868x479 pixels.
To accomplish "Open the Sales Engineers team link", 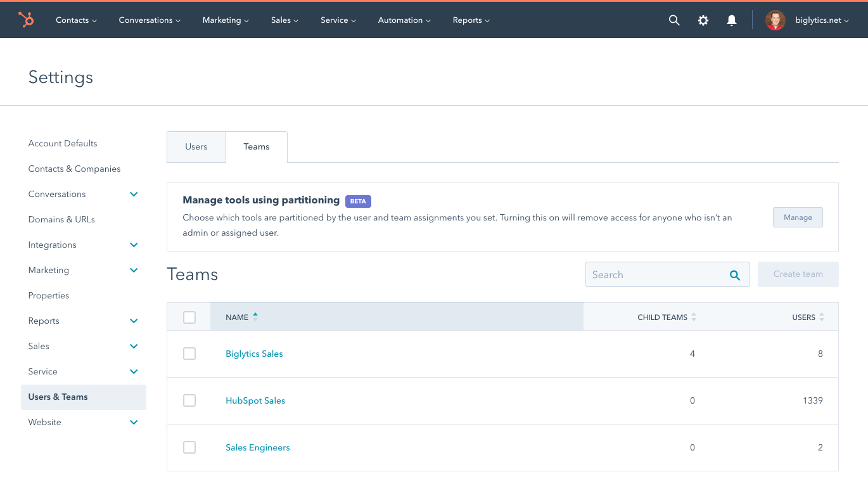I will click(258, 447).
